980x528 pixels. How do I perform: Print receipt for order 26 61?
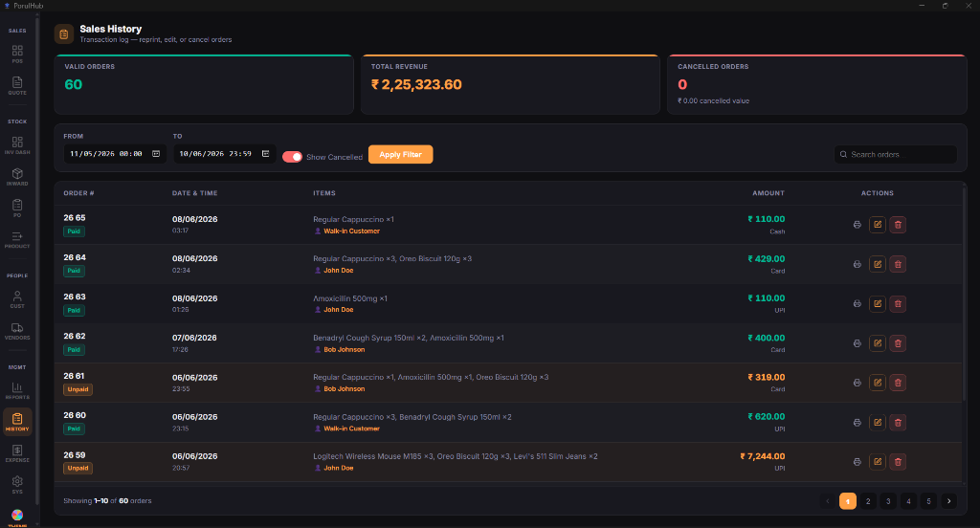pyautogui.click(x=857, y=383)
